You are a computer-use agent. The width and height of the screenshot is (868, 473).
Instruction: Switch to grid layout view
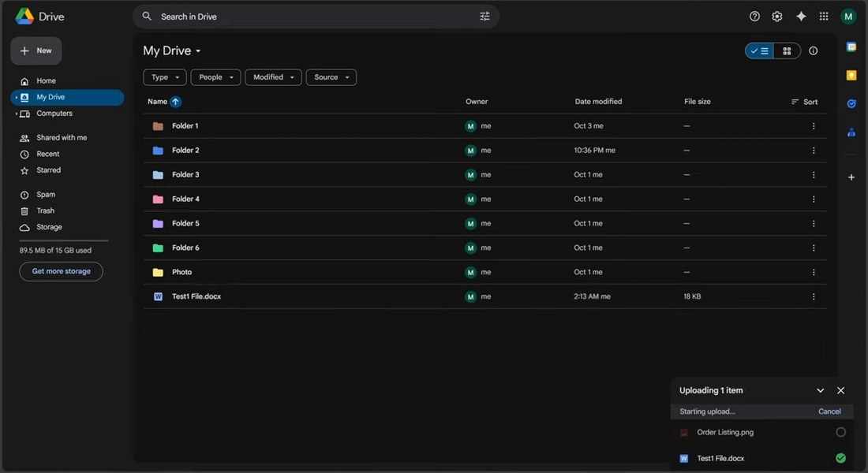coord(787,51)
